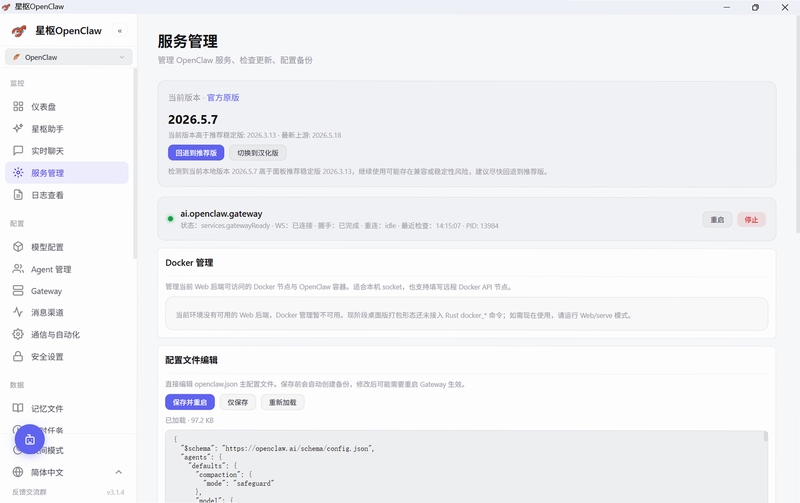Open 仪表盘 in the sidebar

66,107
